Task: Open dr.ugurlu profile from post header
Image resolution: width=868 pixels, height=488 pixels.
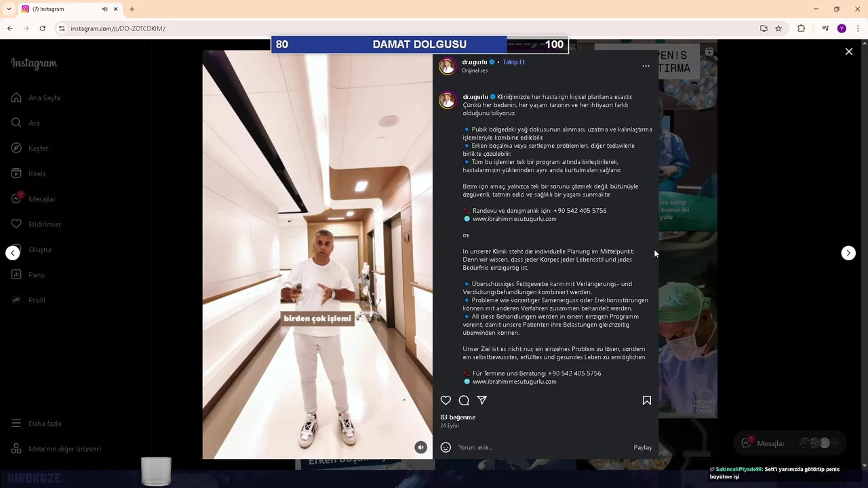Action: [475, 62]
